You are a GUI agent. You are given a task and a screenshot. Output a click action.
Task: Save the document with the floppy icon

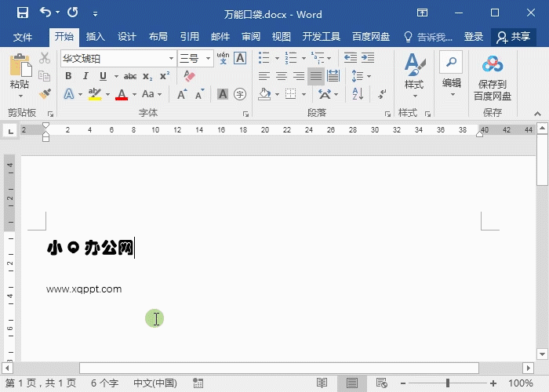point(23,13)
